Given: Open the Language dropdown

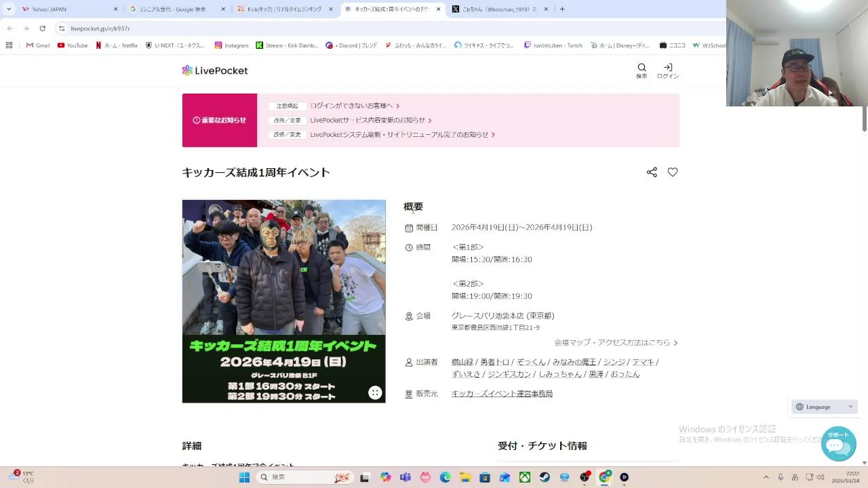Looking at the screenshot, I should (825, 407).
